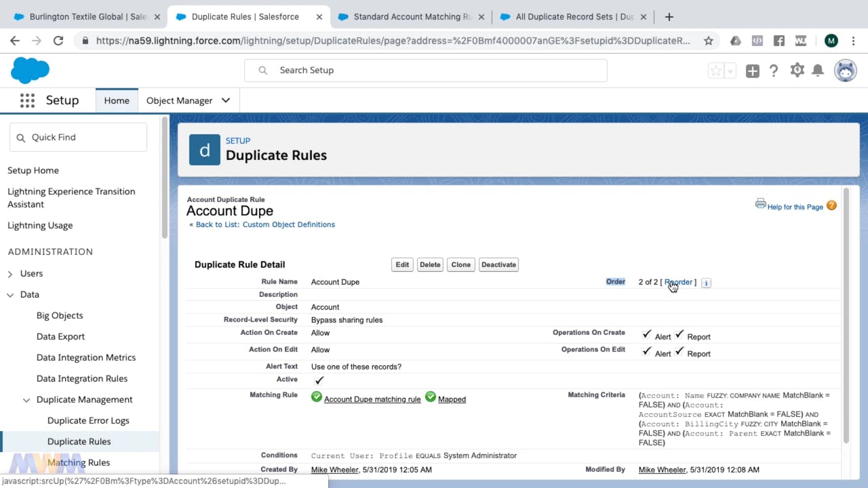Click the Chrome profile M icon
Viewport: 868px width, 488px height.
tap(831, 41)
